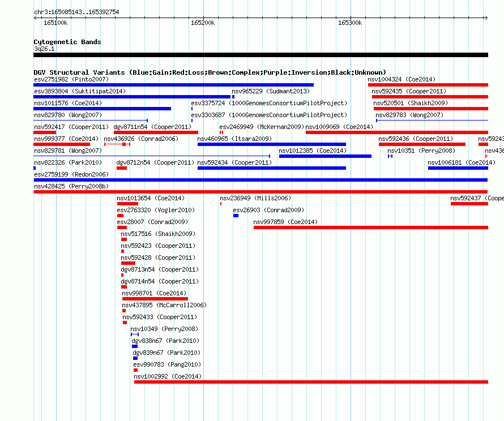504x421 pixels.
Task: Click dgv8711n54 (Cooper2011) label
Action: [152, 127]
